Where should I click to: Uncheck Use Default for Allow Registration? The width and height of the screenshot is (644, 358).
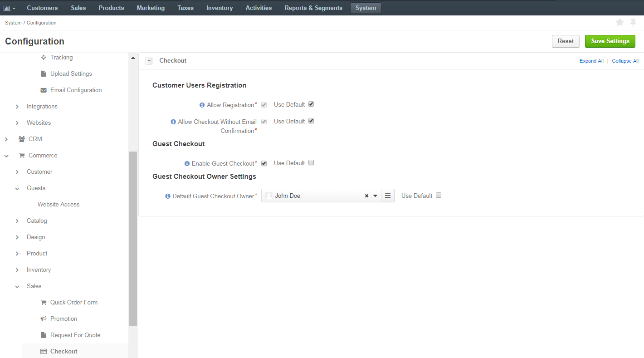pyautogui.click(x=311, y=104)
